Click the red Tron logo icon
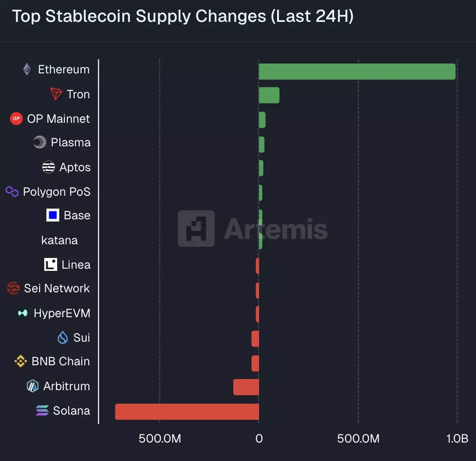This screenshot has height=461, width=476. [56, 94]
